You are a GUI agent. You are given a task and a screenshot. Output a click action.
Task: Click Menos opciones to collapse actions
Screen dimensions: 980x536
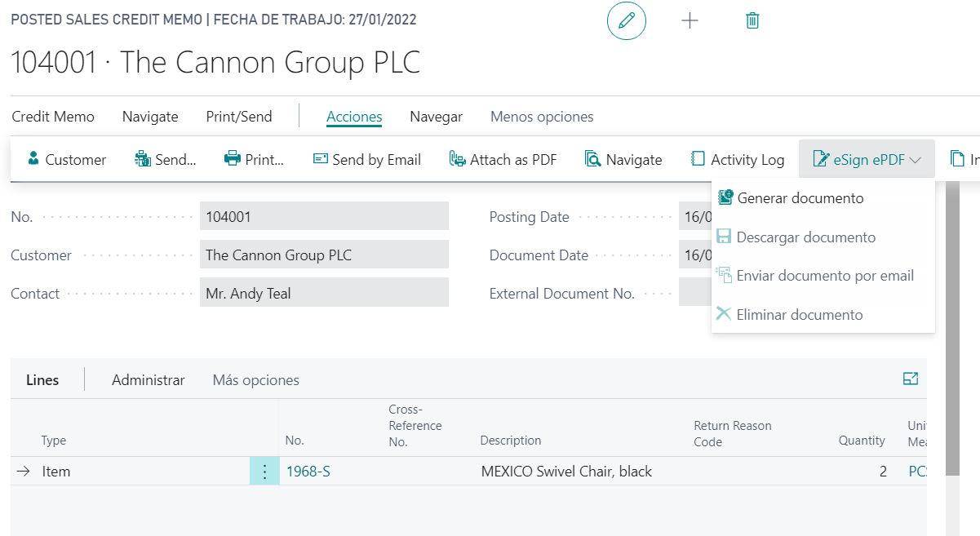542,117
